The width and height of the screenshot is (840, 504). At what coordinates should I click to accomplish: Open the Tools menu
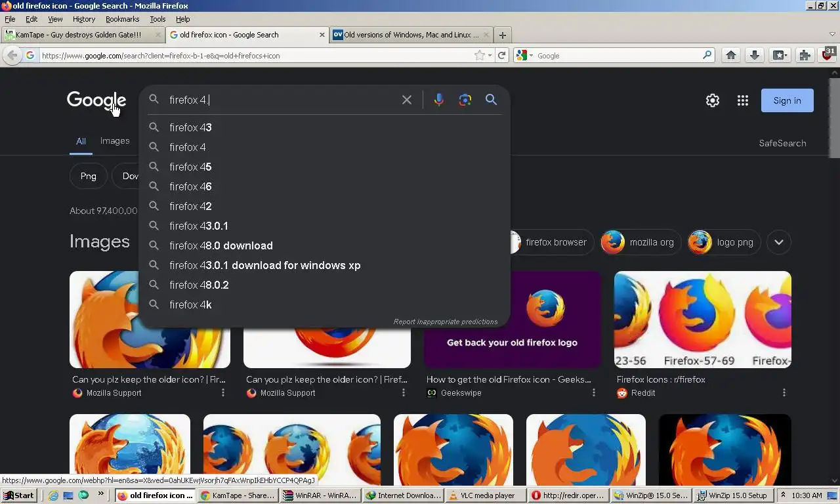(157, 19)
